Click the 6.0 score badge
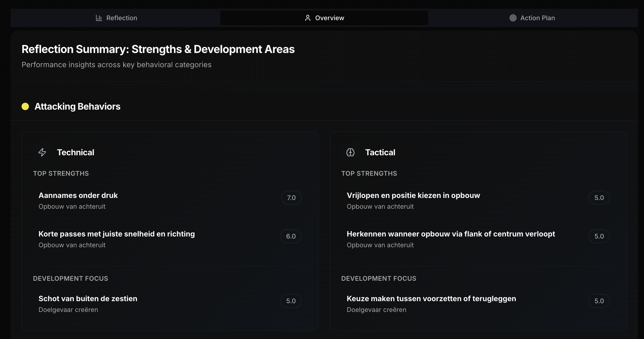 coord(291,236)
